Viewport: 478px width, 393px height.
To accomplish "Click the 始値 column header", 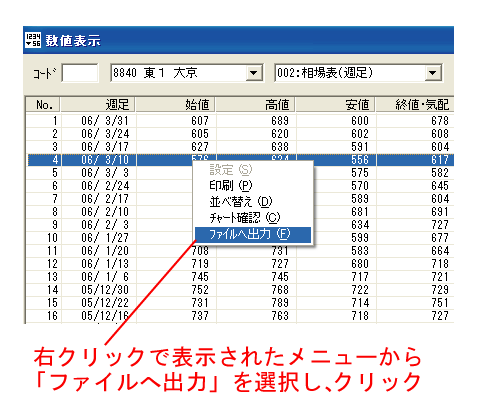I will pyautogui.click(x=175, y=105).
